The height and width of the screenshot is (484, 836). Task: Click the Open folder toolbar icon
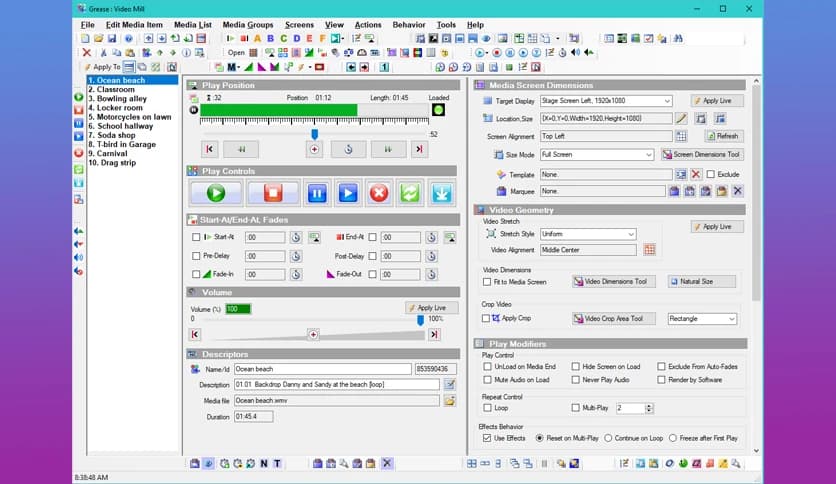99,38
